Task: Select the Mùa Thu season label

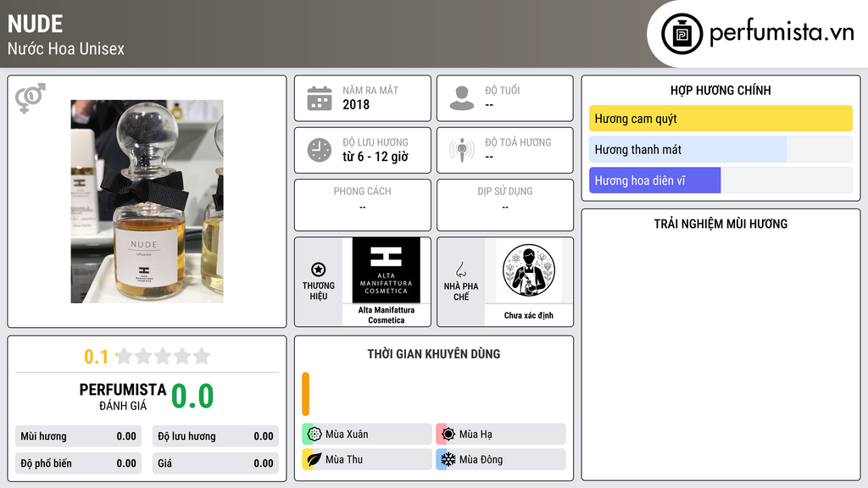Action: 344,459
